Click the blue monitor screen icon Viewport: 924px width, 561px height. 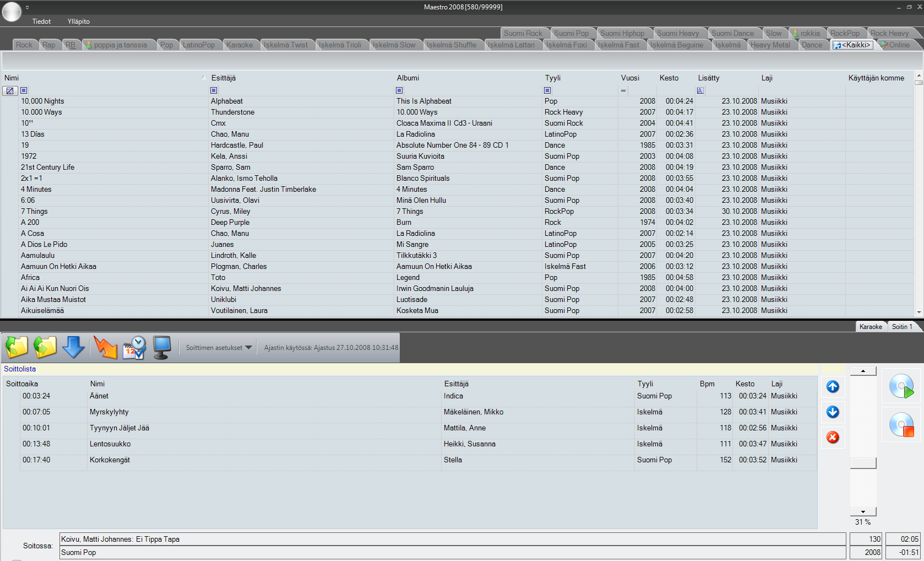[x=162, y=348]
